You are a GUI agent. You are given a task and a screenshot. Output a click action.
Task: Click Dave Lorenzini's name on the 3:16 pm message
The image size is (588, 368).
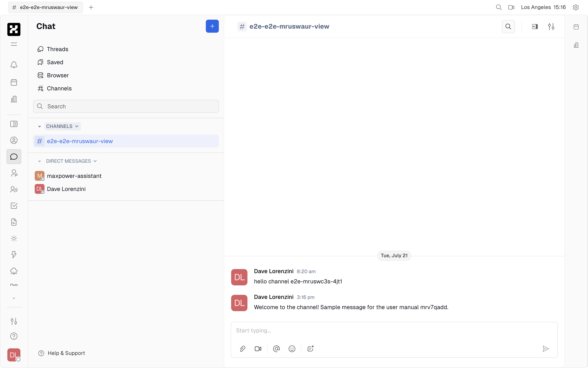(274, 297)
